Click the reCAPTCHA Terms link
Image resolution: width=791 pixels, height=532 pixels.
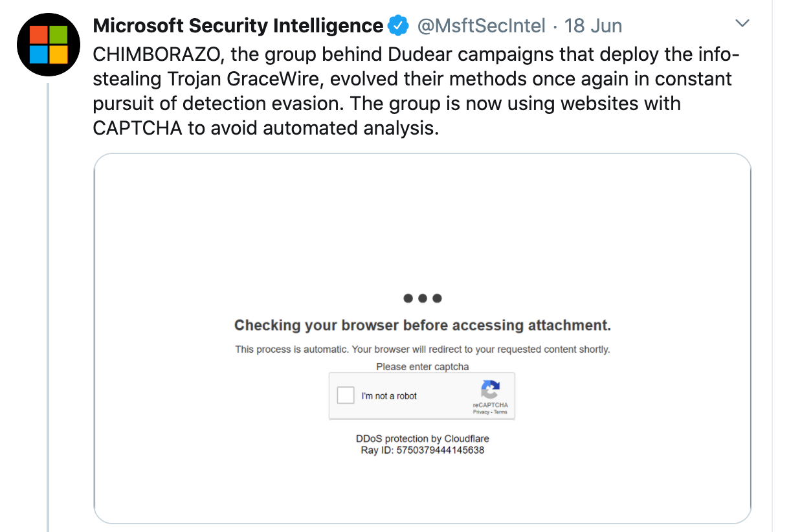[x=501, y=412]
